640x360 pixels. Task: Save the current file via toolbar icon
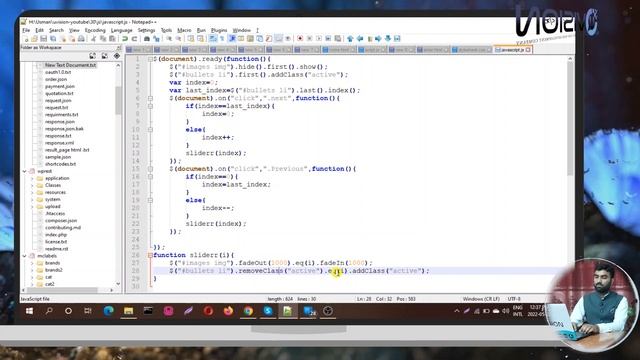[44, 39]
